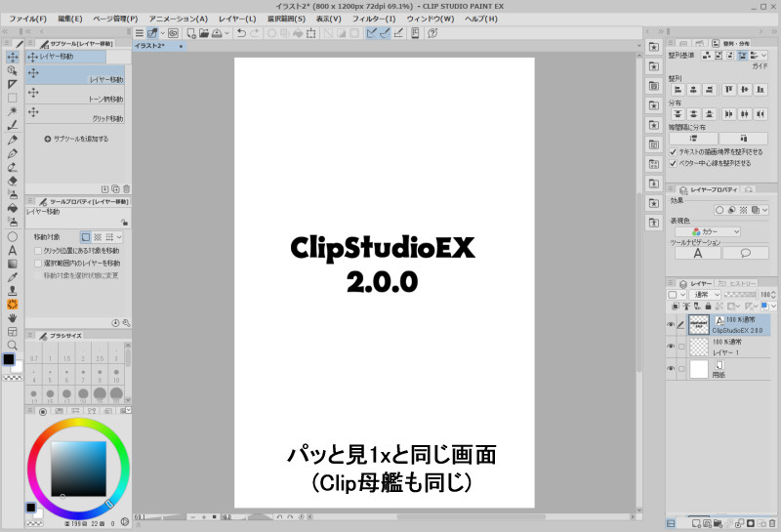Toggle snap to ruler icon in command bar
The image size is (781, 532).
pyautogui.click(x=372, y=33)
